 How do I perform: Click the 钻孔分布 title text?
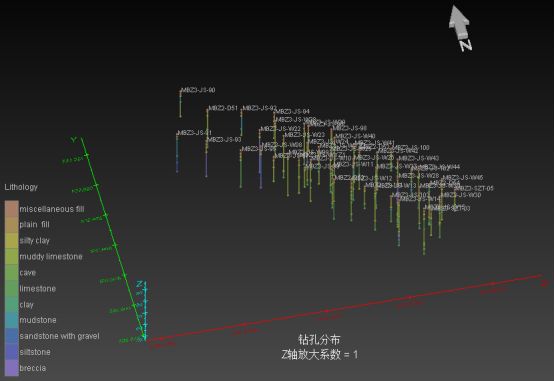pos(319,340)
